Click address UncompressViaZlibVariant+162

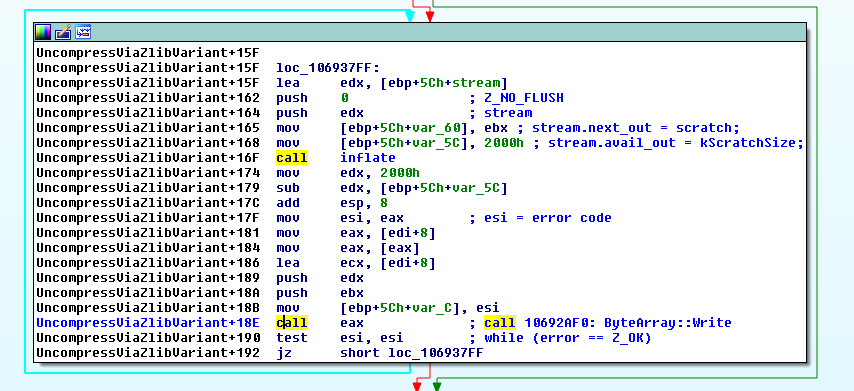pyautogui.click(x=148, y=98)
